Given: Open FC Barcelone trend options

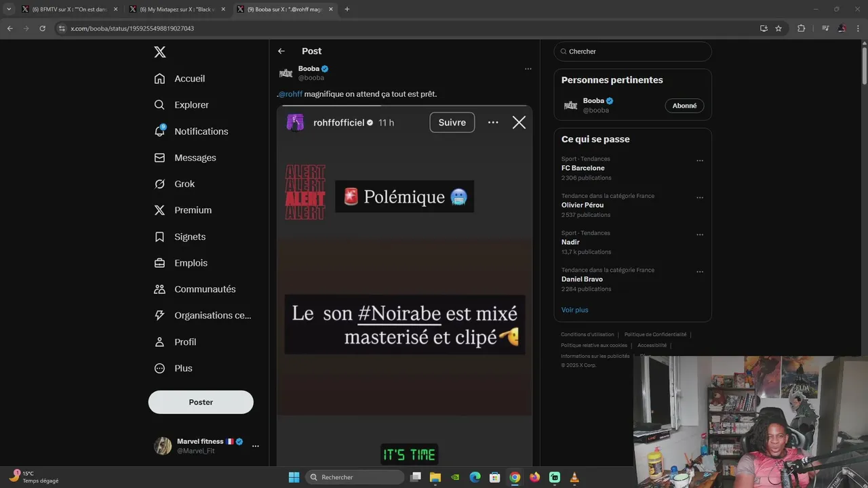Looking at the screenshot, I should point(700,161).
